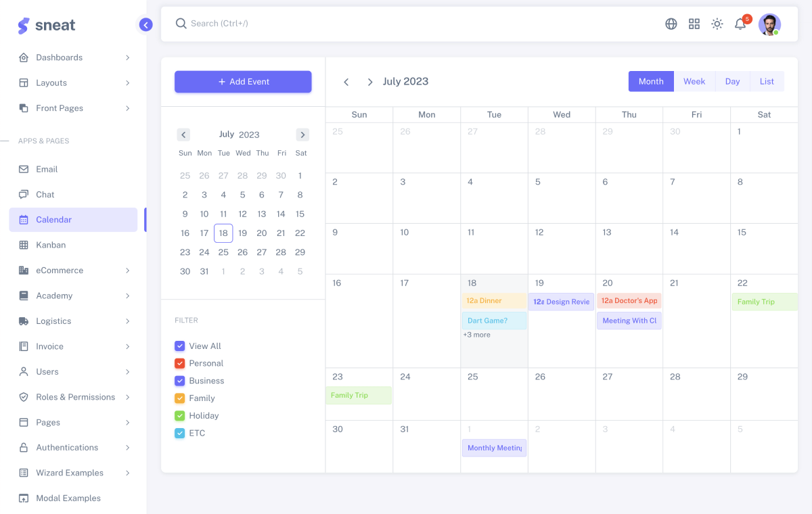Open the Chat app icon
812x514 pixels.
coord(24,194)
